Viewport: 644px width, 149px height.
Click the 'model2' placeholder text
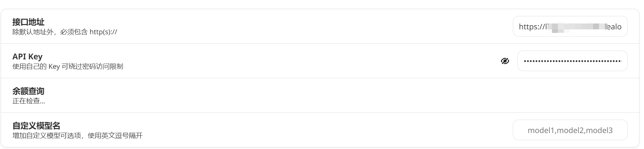click(x=570, y=130)
